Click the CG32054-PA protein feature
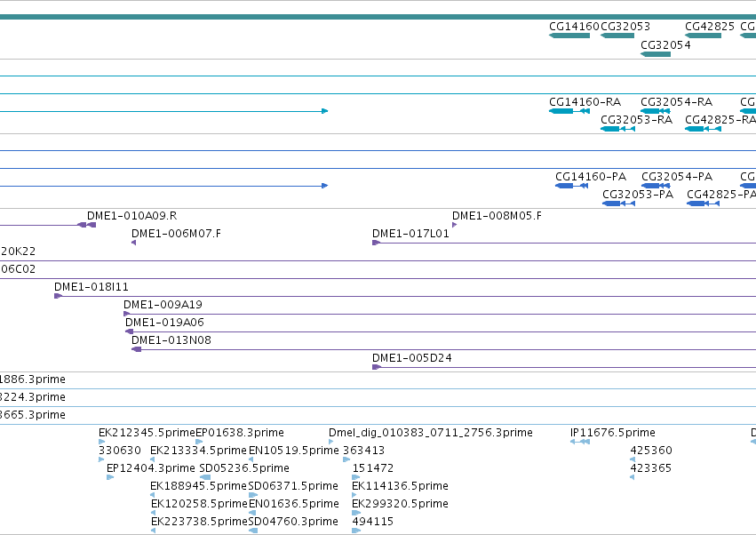This screenshot has height=535, width=756. (656, 186)
